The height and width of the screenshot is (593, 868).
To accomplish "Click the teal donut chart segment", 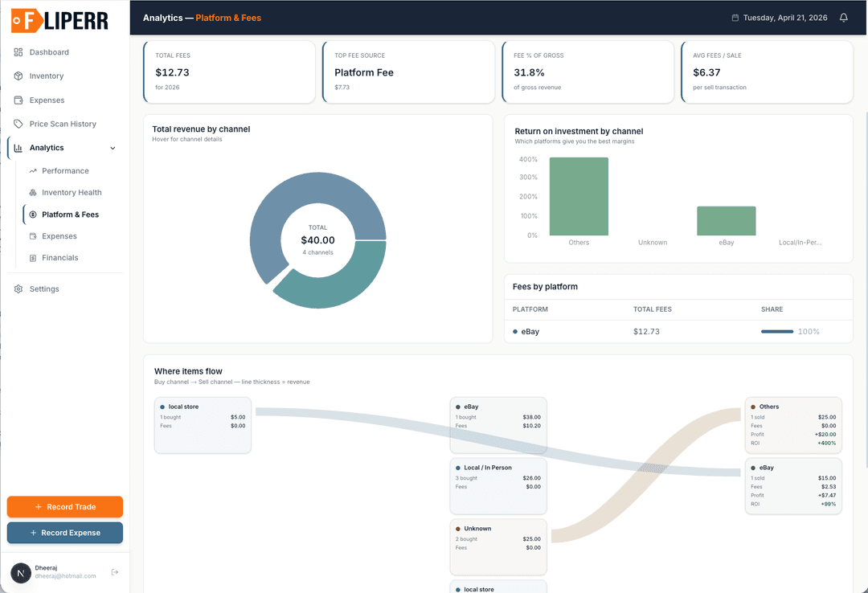I will 343,281.
